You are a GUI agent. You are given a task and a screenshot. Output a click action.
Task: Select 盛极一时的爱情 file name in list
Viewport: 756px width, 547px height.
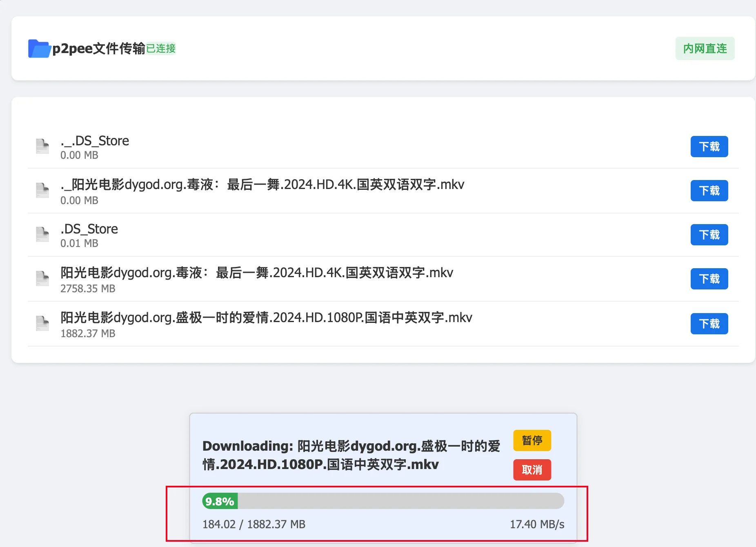tap(266, 317)
